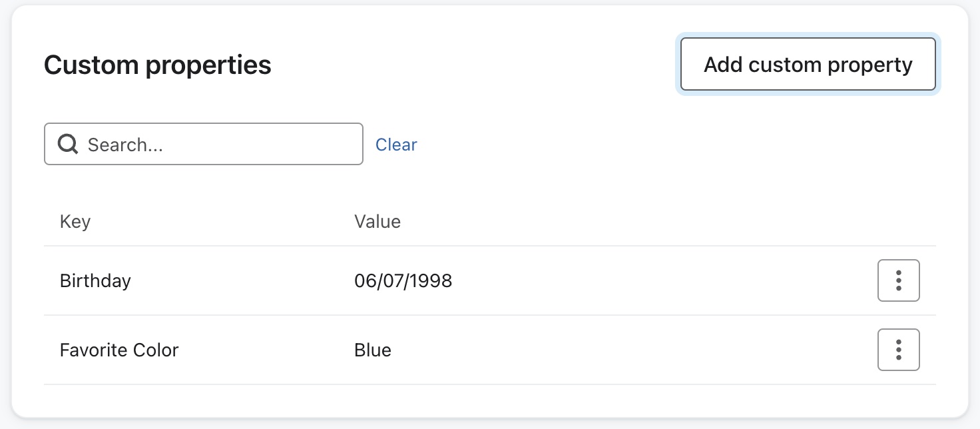Click the Add custom property button
980x429 pixels.
click(x=808, y=64)
